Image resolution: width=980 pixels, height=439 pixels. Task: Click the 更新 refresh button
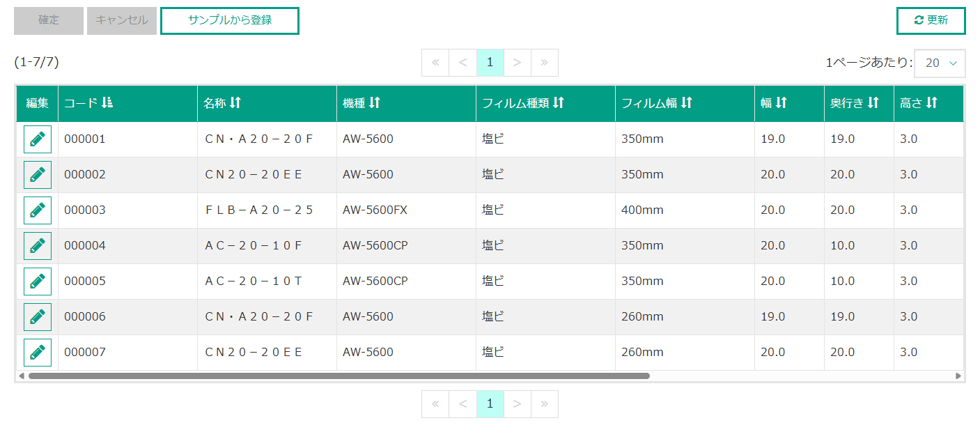pyautogui.click(x=931, y=21)
